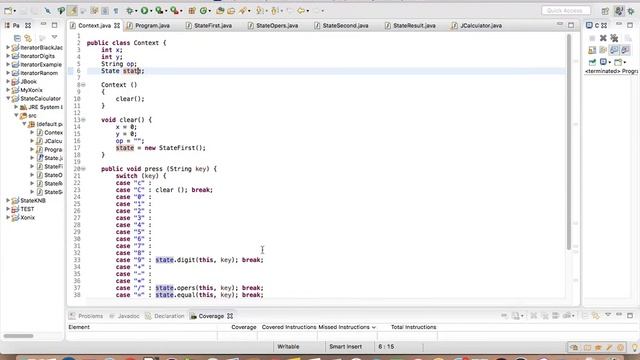Collapse the press() method fold marker

click(83, 169)
